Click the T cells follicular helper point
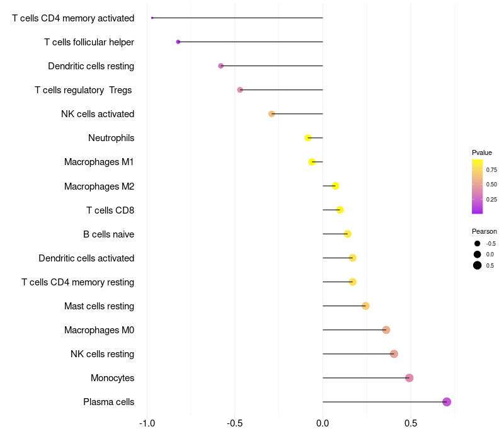 tap(178, 42)
